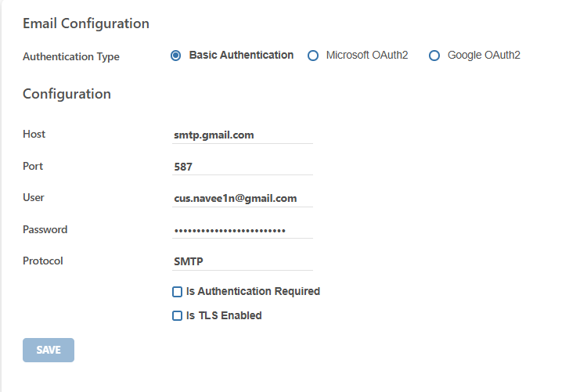Click the 'Protocol' field label

43,261
